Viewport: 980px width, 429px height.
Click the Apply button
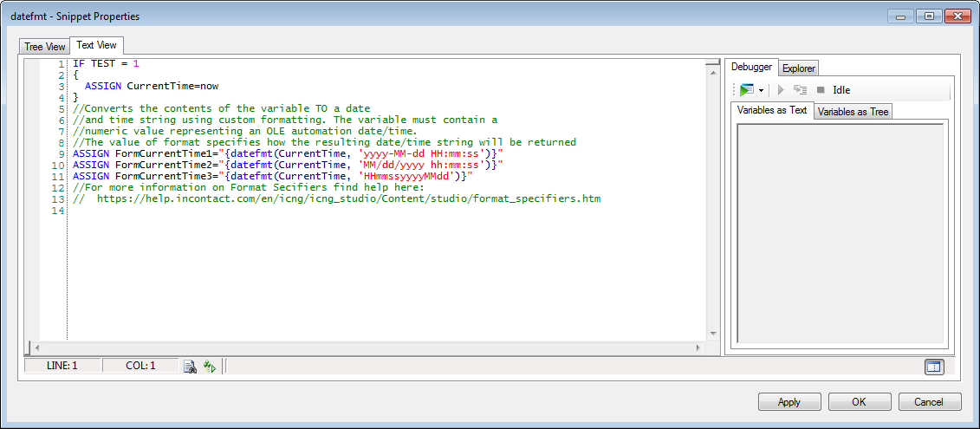pos(789,402)
